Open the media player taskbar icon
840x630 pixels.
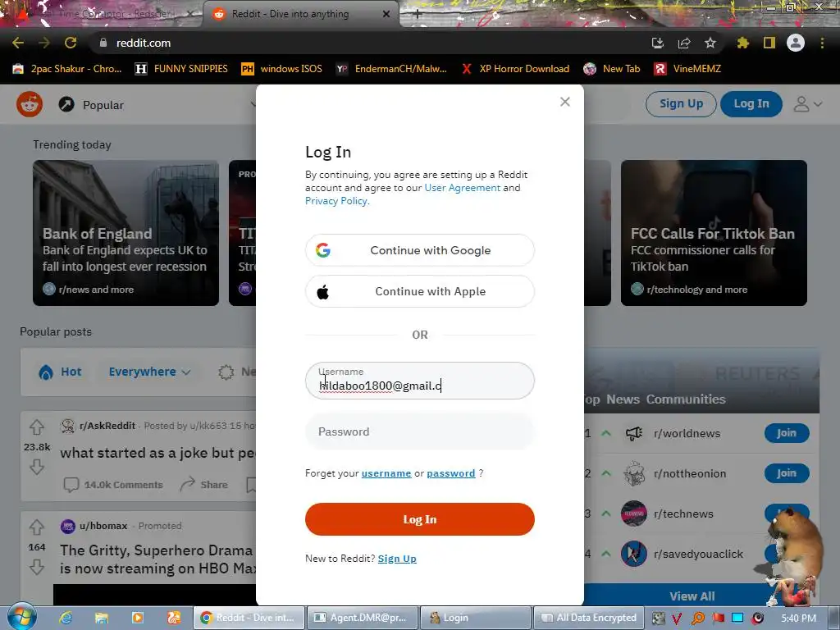click(137, 618)
